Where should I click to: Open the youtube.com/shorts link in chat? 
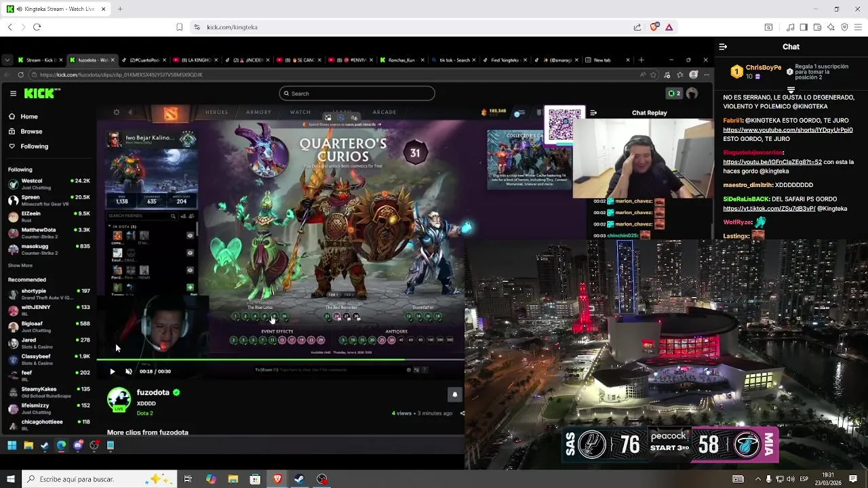[787, 129]
